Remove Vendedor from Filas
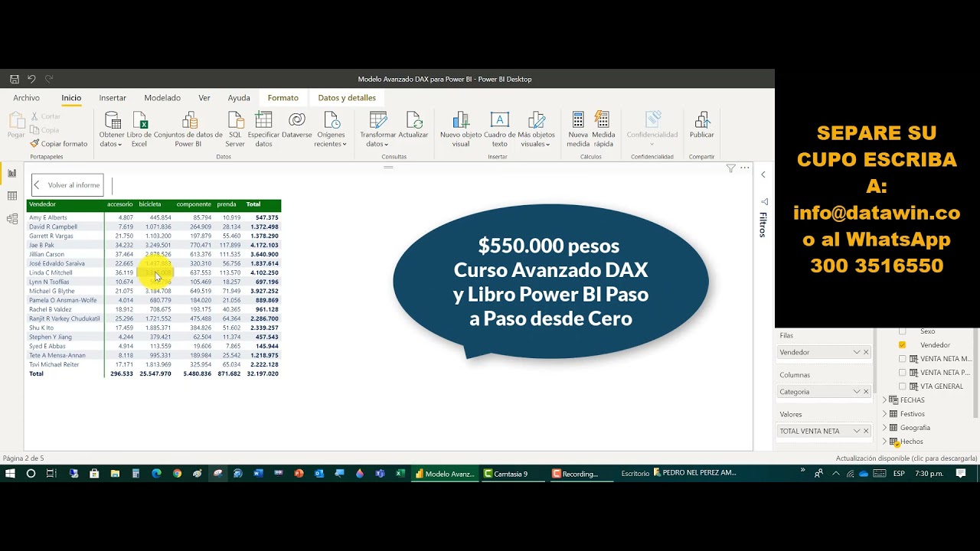The image size is (980, 551). (x=866, y=352)
